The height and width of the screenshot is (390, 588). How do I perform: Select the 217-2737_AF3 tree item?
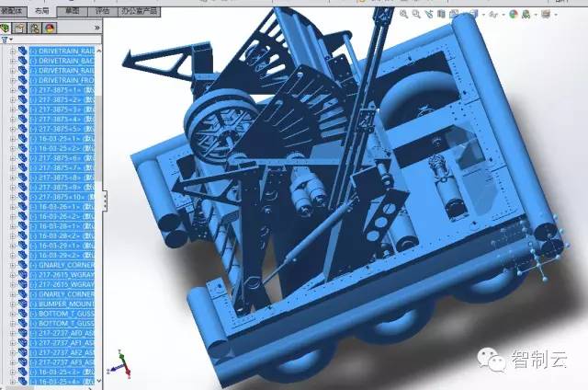62,362
